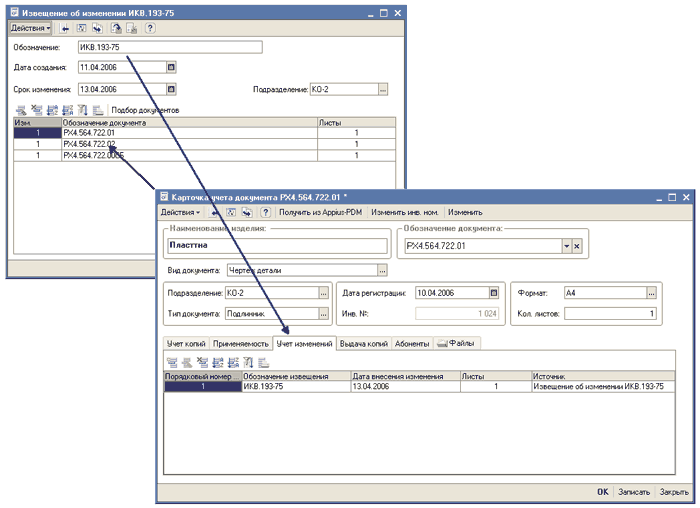Add a row in Учет изменений table
The image size is (700, 508).
pyautogui.click(x=172, y=363)
